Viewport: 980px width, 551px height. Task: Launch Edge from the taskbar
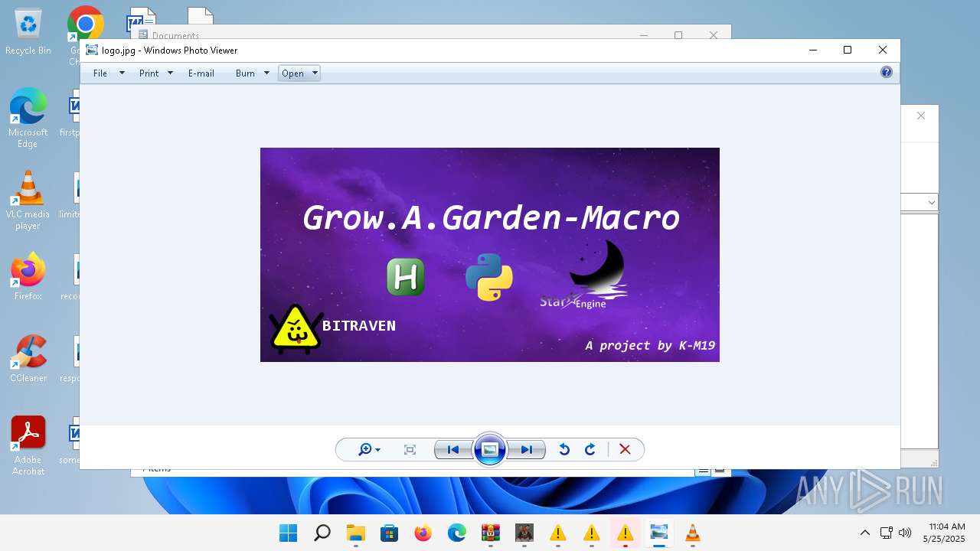point(457,533)
